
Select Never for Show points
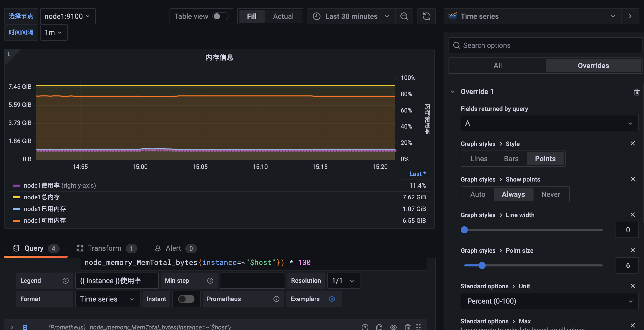pyautogui.click(x=551, y=194)
